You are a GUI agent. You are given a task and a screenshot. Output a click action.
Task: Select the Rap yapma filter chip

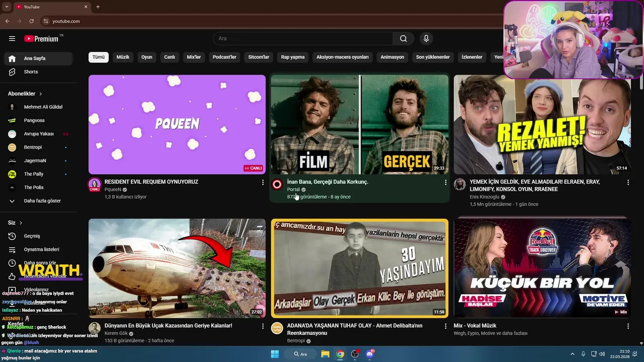[x=293, y=57]
